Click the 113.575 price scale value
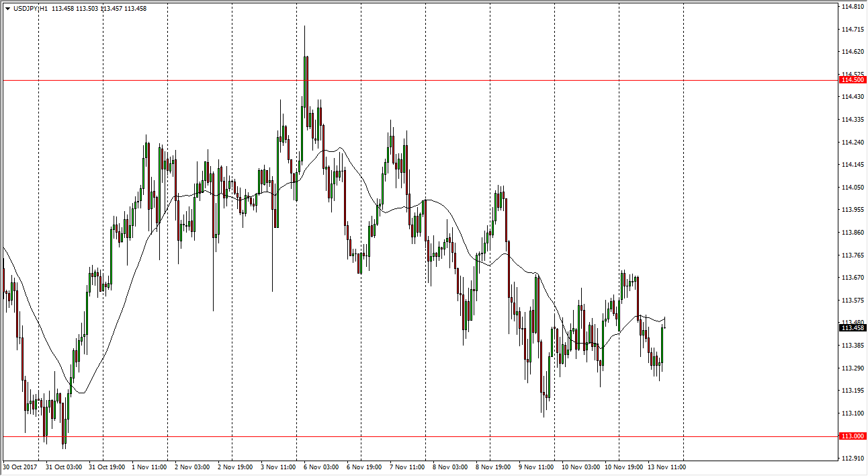 852,301
